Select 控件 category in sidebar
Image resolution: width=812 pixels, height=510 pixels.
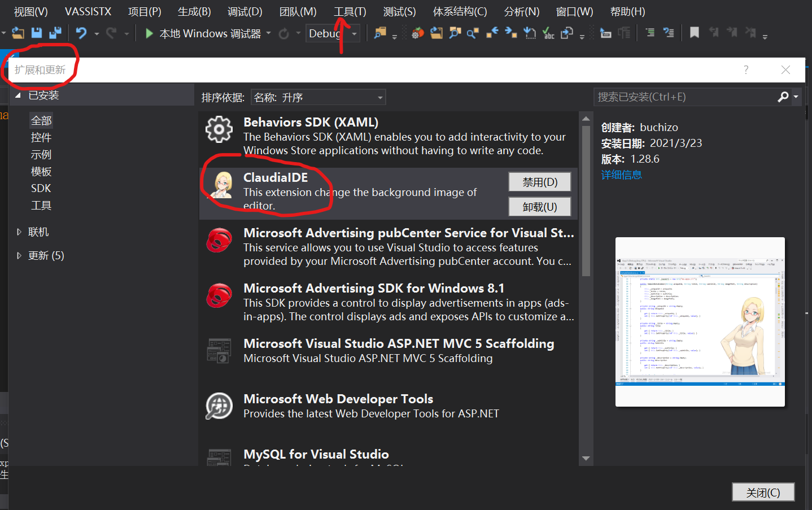tap(41, 138)
